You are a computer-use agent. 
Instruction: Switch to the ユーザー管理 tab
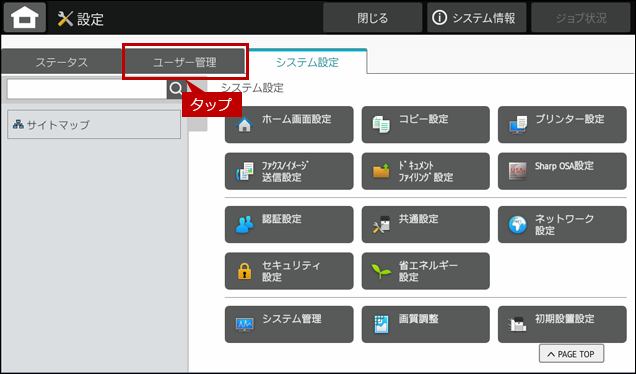click(185, 62)
